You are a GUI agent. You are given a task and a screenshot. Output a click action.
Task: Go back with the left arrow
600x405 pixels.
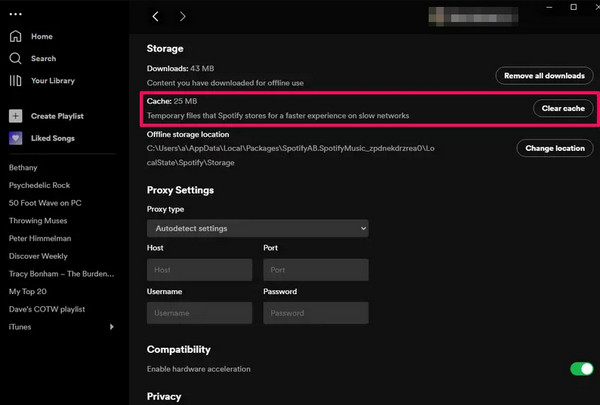155,16
